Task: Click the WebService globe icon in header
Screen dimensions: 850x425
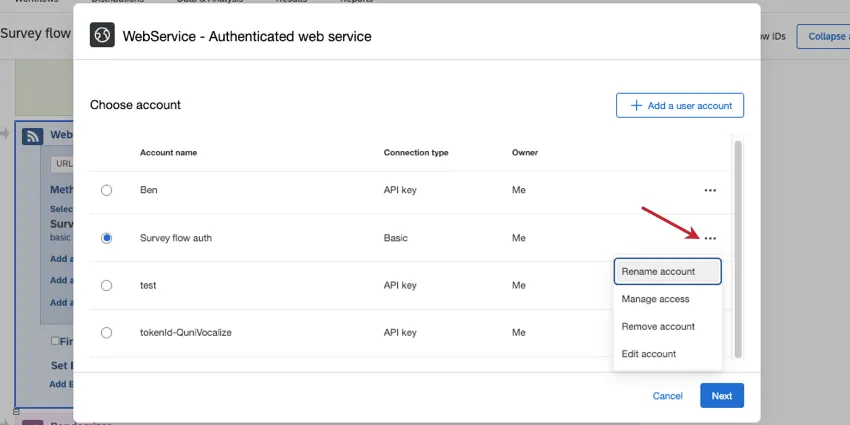Action: 102,36
